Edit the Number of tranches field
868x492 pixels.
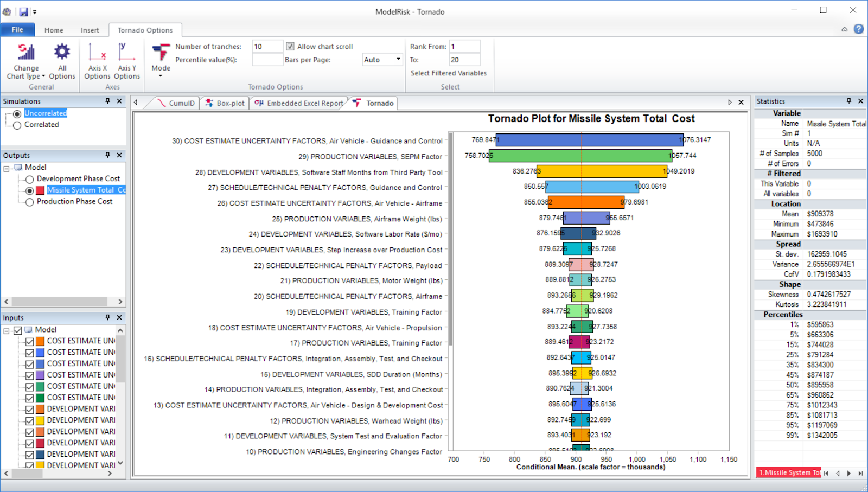(x=267, y=46)
